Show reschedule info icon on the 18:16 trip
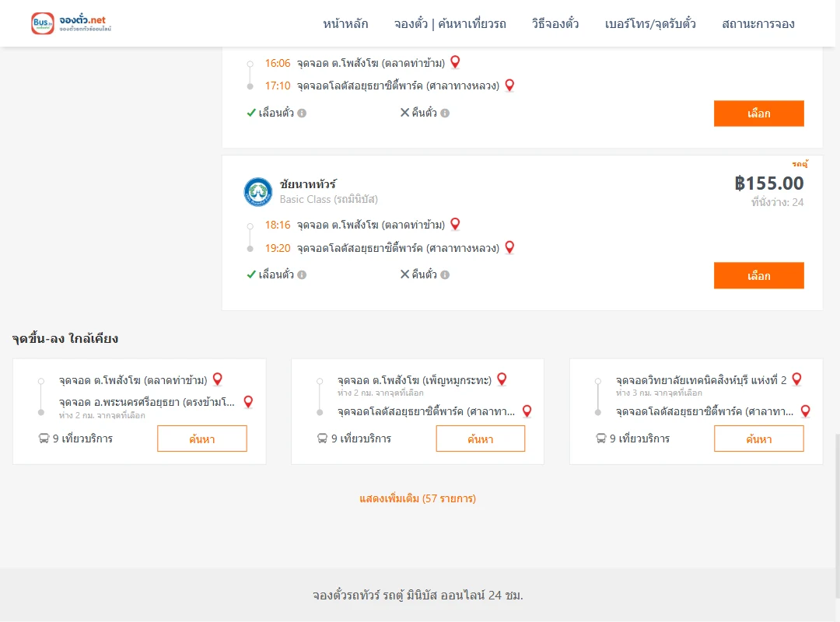The height and width of the screenshot is (622, 840). pyautogui.click(x=302, y=274)
